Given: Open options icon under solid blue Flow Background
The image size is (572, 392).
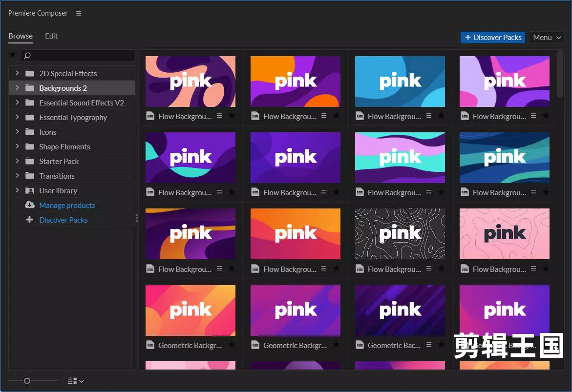Looking at the screenshot, I should [x=429, y=116].
